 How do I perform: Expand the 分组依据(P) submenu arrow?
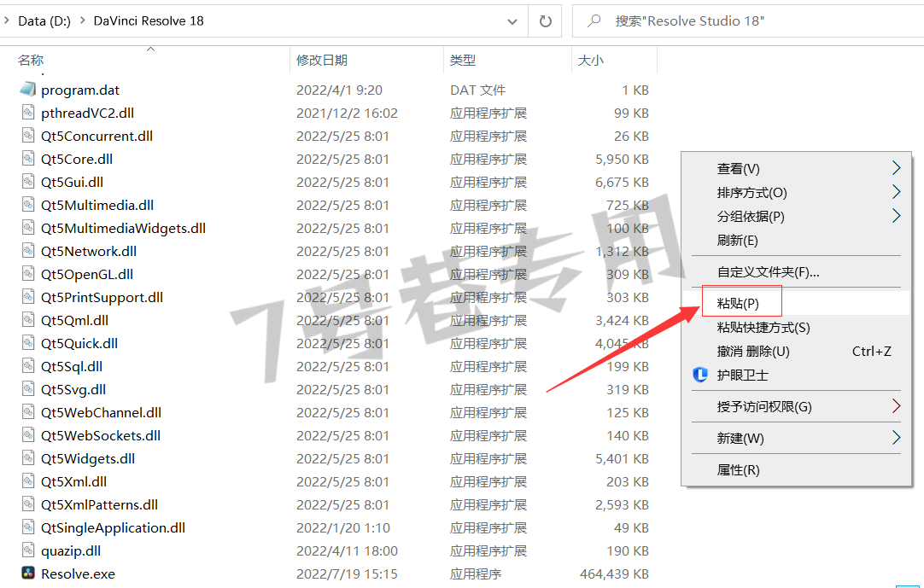pyautogui.click(x=897, y=216)
